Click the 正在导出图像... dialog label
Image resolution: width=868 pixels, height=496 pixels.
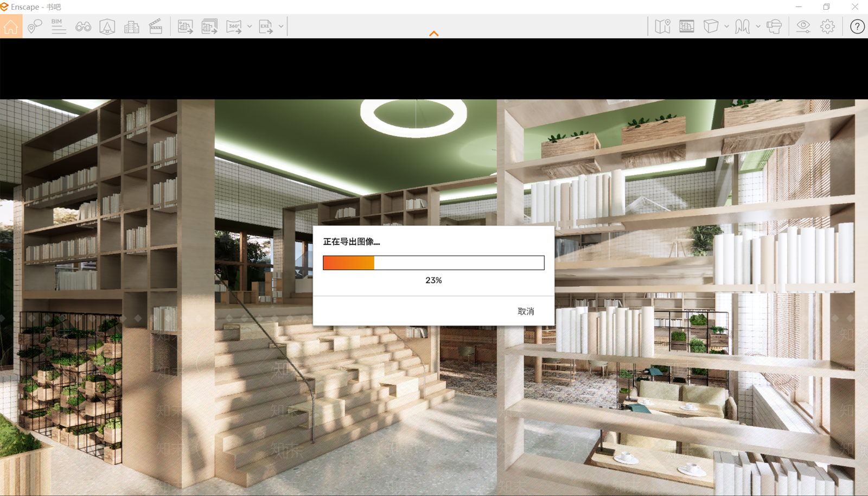coord(352,241)
